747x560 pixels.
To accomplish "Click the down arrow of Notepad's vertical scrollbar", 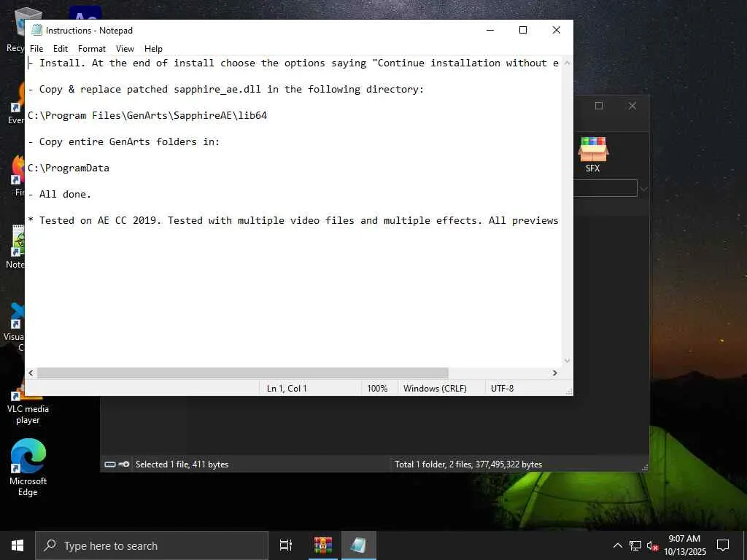I will 567,361.
